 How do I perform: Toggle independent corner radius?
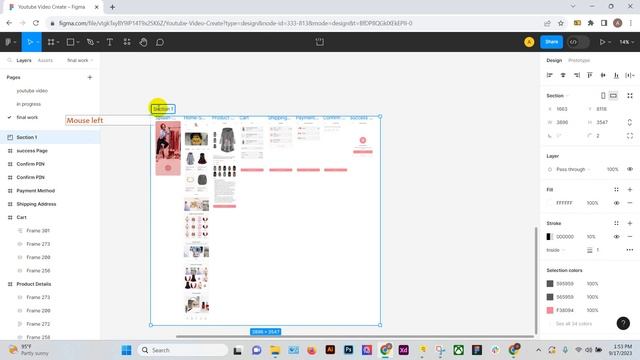tap(630, 136)
